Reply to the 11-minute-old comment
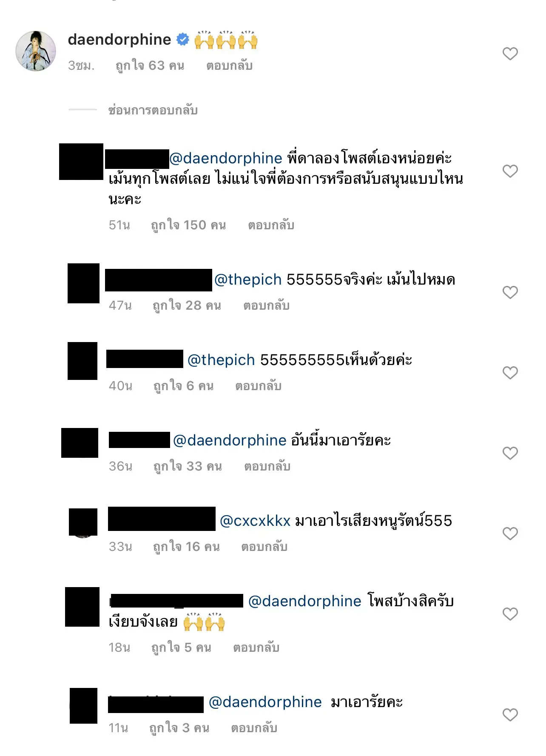The image size is (546, 756). point(254,728)
